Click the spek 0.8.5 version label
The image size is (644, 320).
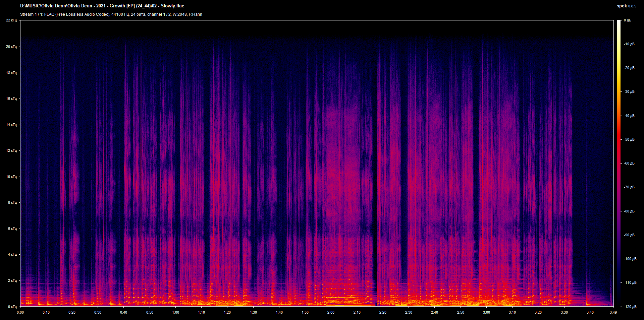pyautogui.click(x=627, y=6)
